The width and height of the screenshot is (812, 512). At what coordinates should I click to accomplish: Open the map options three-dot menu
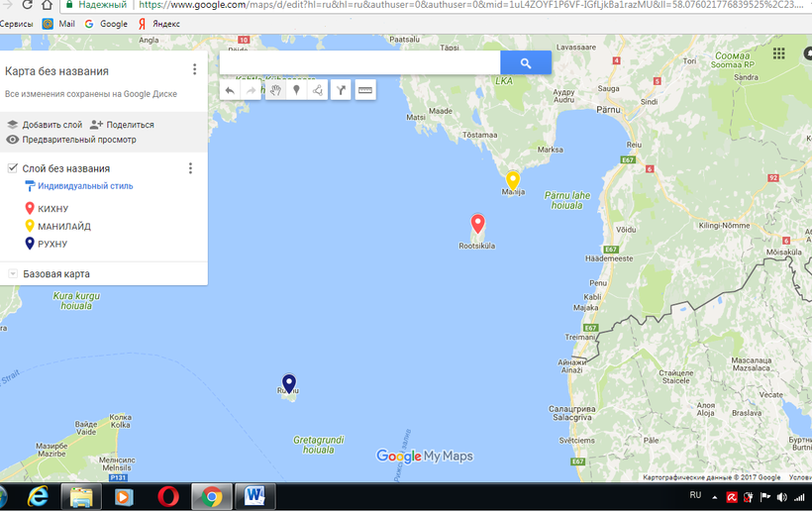point(195,69)
